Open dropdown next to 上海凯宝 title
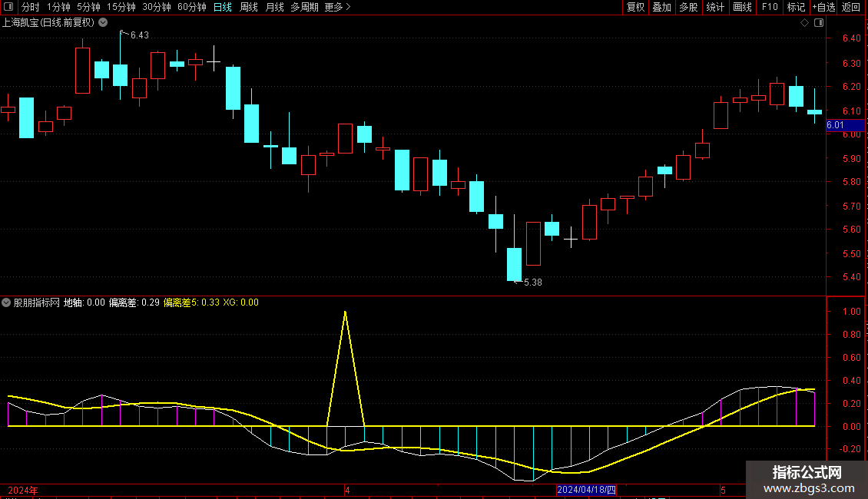This screenshot has width=868, height=499. 103,23
